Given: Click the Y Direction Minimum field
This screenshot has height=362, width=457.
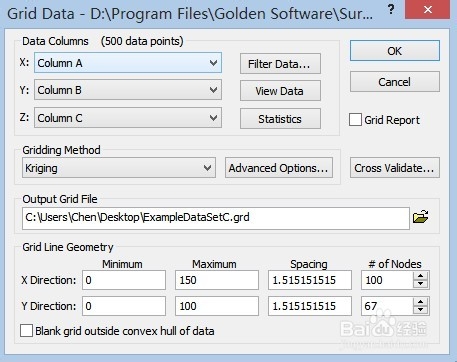Looking at the screenshot, I should pos(124,306).
